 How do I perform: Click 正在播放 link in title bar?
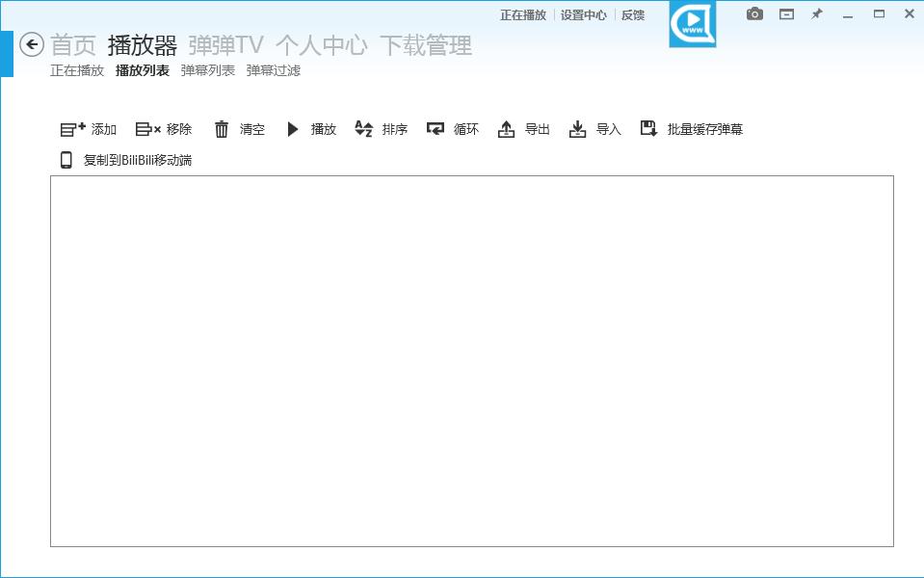[x=523, y=15]
